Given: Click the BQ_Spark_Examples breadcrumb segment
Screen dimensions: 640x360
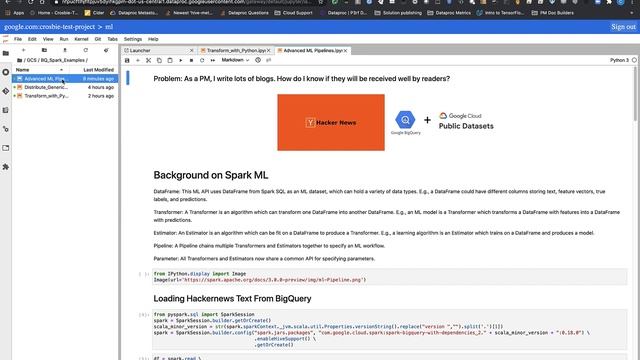Looking at the screenshot, I should pos(62,60).
